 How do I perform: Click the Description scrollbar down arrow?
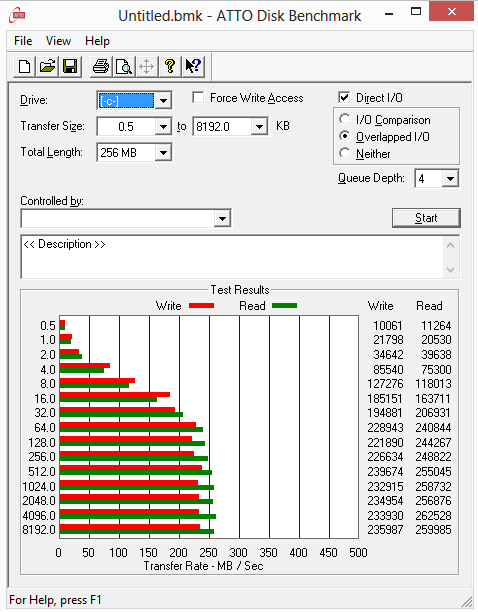click(x=451, y=270)
